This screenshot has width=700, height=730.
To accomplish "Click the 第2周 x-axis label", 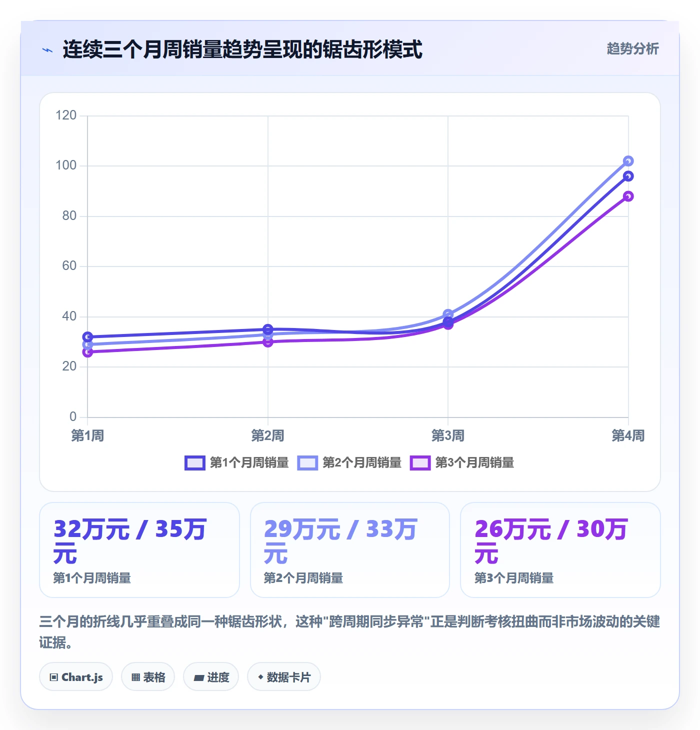I will click(x=268, y=435).
